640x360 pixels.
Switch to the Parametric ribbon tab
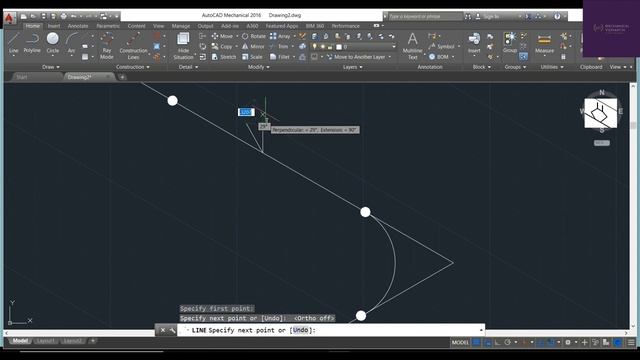(108, 26)
